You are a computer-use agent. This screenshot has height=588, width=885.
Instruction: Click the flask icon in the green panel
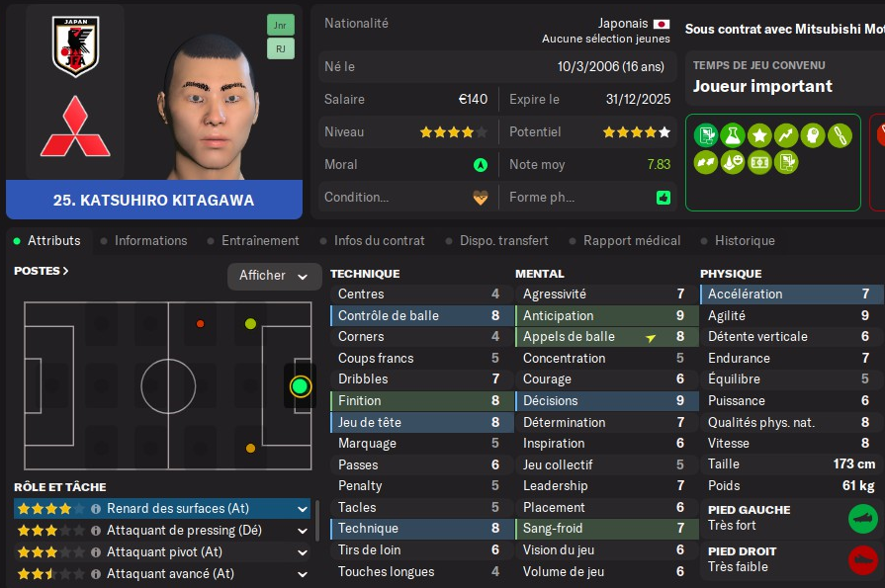pyautogui.click(x=733, y=134)
